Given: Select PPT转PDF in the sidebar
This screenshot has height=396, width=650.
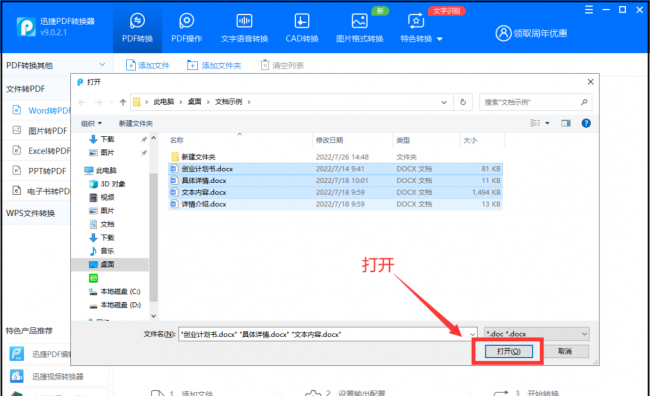Looking at the screenshot, I should click(39, 171).
